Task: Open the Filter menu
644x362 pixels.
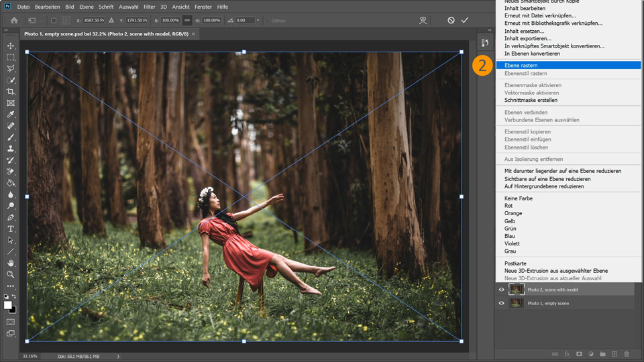Action: click(x=149, y=7)
